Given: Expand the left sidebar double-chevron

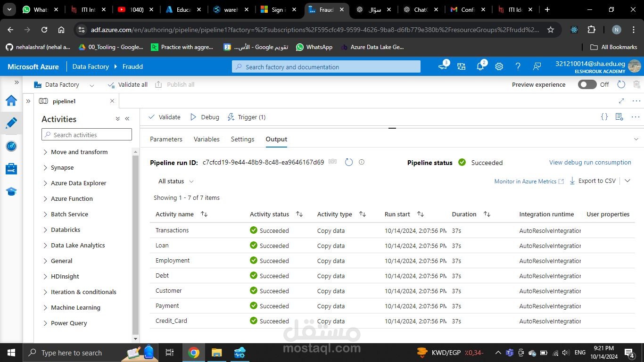Looking at the screenshot, I should (x=17, y=82).
